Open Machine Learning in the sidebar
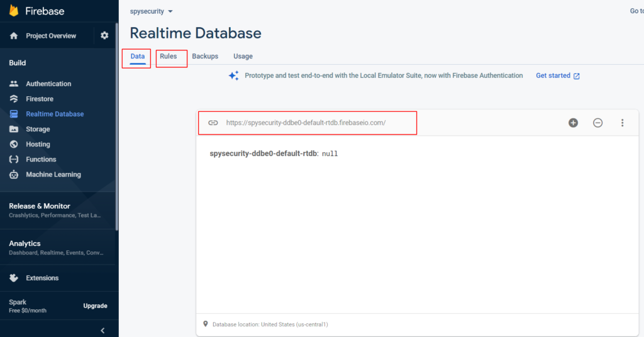This screenshot has width=644, height=337. [53, 174]
